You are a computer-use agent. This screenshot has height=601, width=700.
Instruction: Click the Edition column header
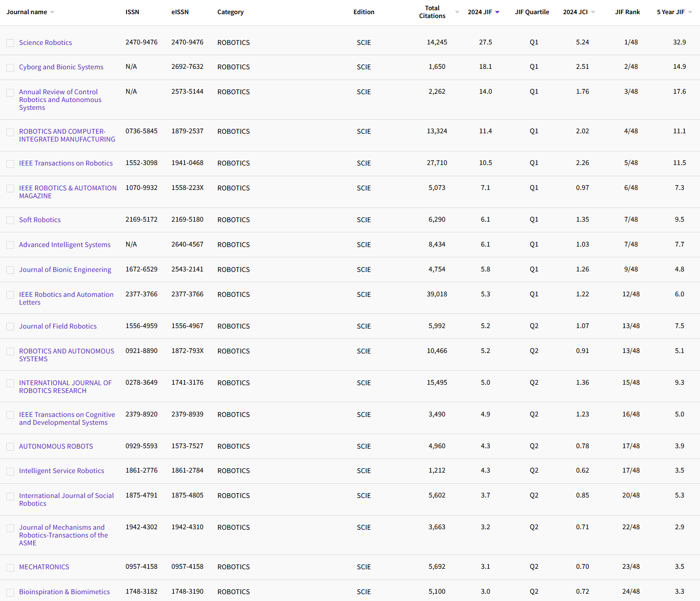click(x=364, y=12)
